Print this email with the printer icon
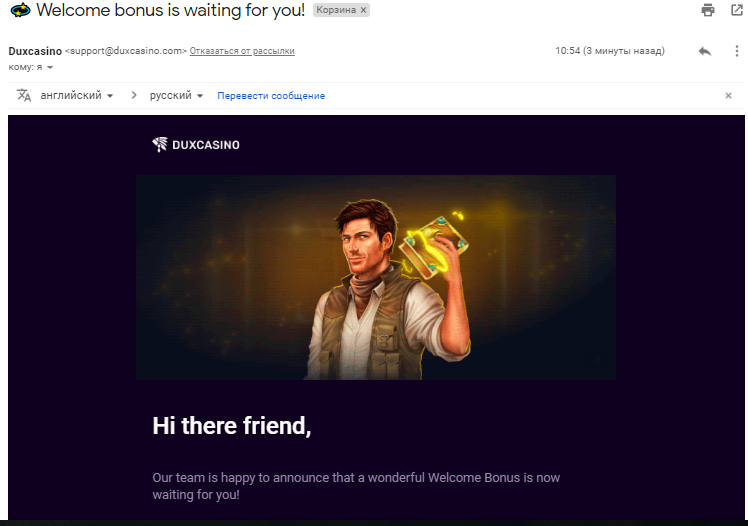This screenshot has height=526, width=748. tap(708, 10)
